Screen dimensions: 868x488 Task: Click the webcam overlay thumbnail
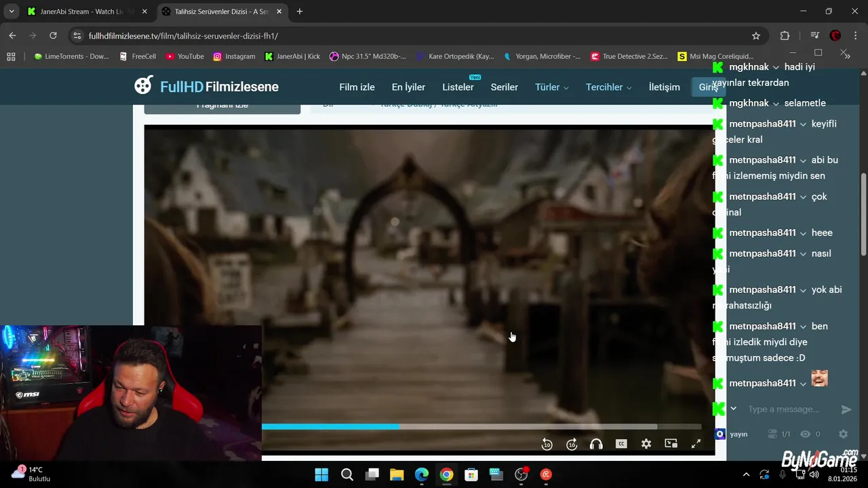coord(131,393)
